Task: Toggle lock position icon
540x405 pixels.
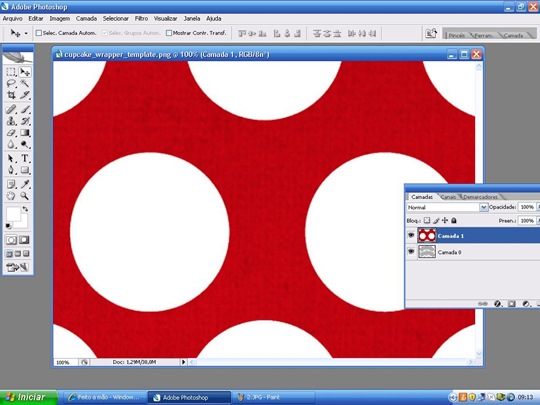Action: click(x=445, y=220)
